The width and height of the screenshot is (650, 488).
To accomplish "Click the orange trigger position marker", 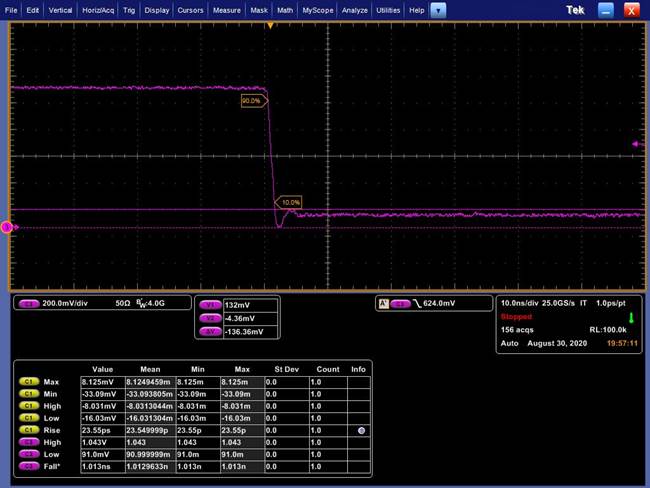I will (x=270, y=26).
